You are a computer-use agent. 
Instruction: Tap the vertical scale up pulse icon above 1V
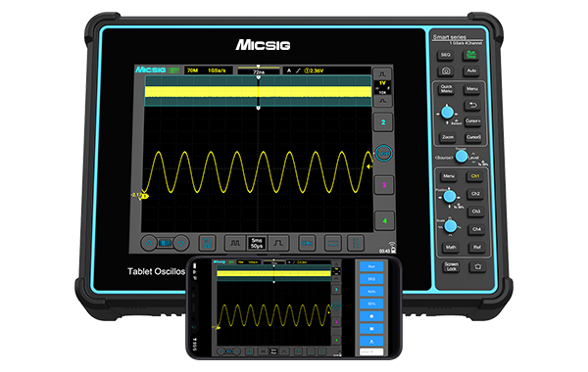pyautogui.click(x=382, y=73)
